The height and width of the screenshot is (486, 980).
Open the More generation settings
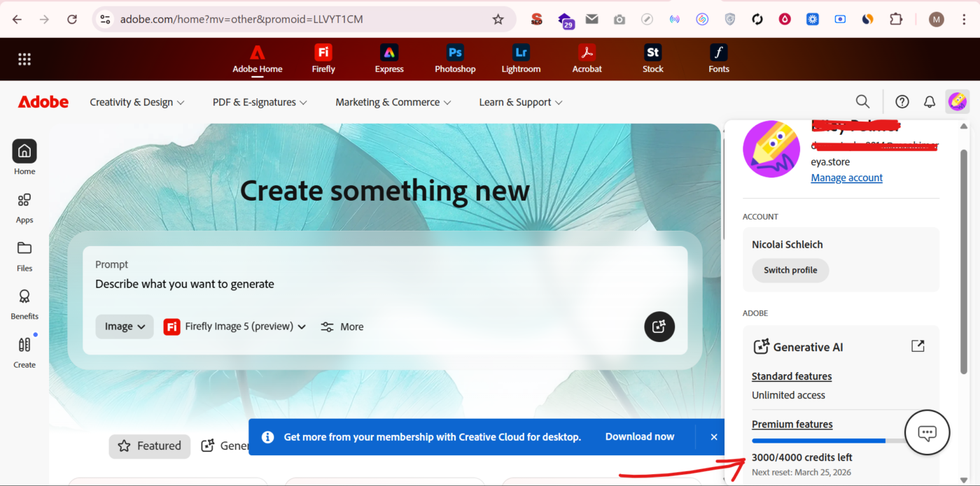342,326
